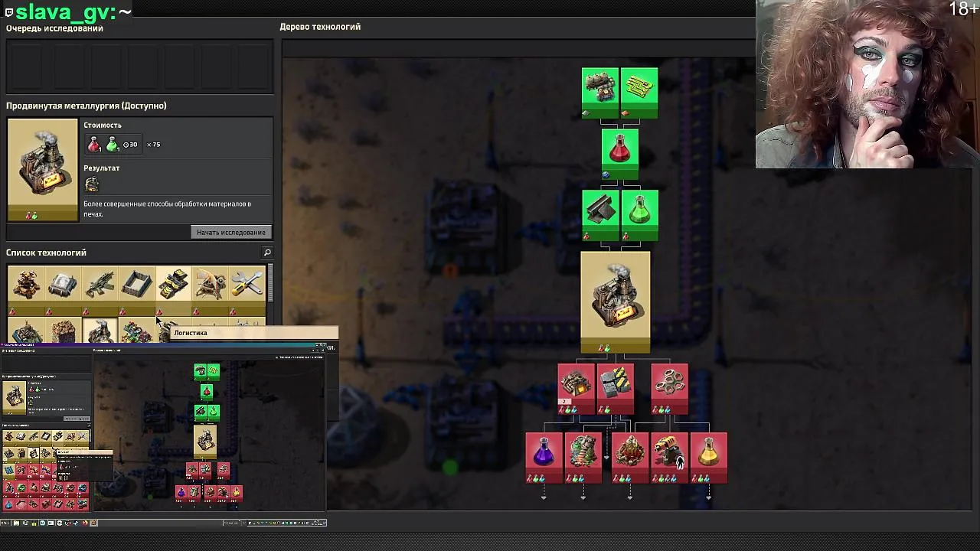The width and height of the screenshot is (980, 551).
Task: Pick the highlighted furnace technology in second row
Action: coord(100,331)
